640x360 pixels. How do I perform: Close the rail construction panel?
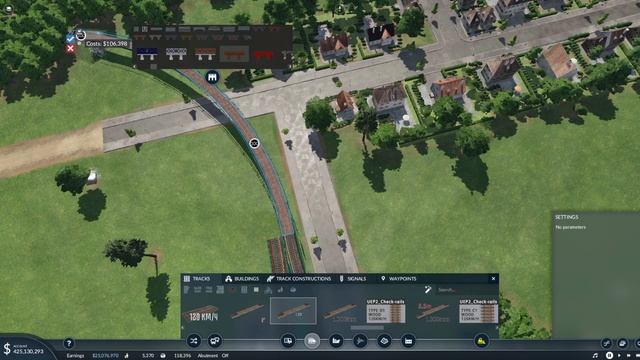click(x=493, y=278)
